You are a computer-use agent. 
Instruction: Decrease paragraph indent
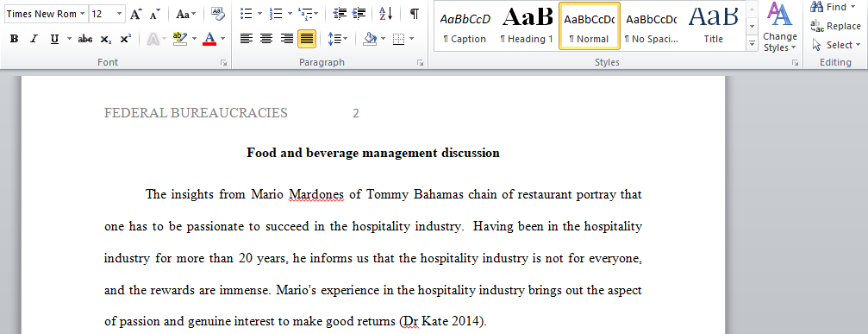click(340, 14)
